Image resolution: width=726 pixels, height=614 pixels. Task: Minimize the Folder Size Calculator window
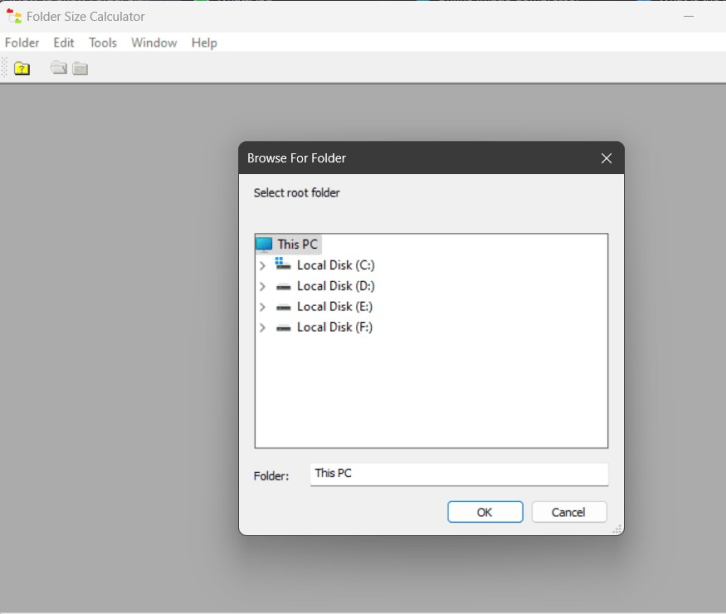(x=689, y=16)
